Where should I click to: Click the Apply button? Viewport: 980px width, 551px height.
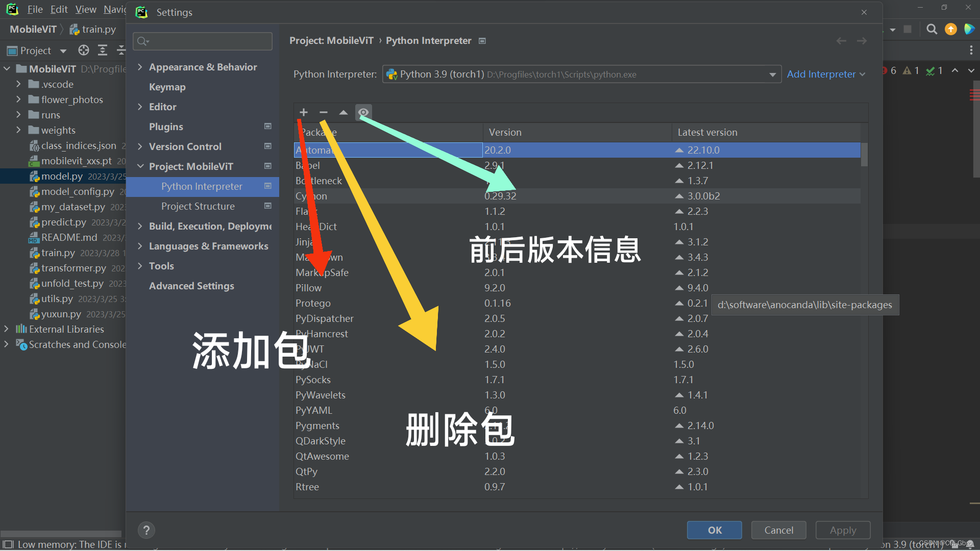point(843,530)
